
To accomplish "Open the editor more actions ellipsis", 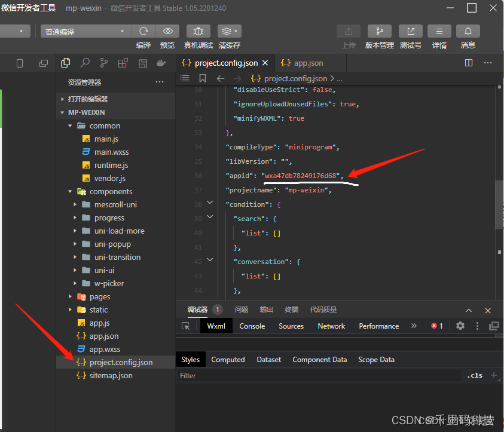I will point(488,63).
